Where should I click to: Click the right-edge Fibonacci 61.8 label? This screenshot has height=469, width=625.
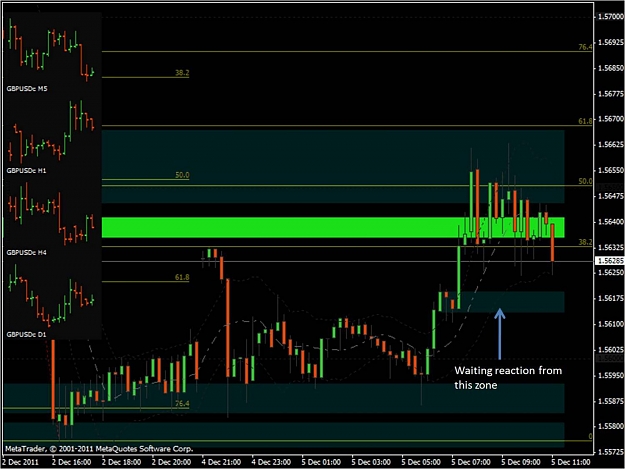click(x=585, y=121)
